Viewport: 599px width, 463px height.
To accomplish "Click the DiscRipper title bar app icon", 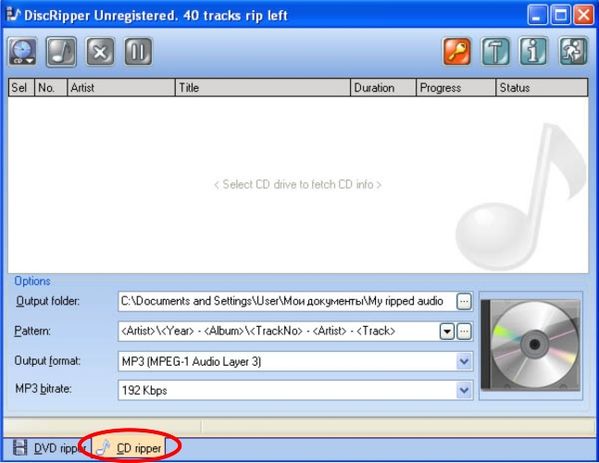I will [x=13, y=15].
